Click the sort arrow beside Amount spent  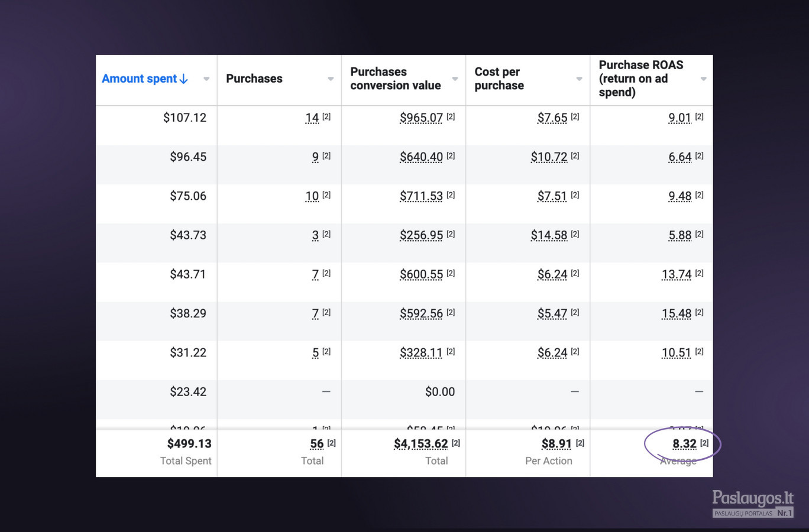coord(183,79)
